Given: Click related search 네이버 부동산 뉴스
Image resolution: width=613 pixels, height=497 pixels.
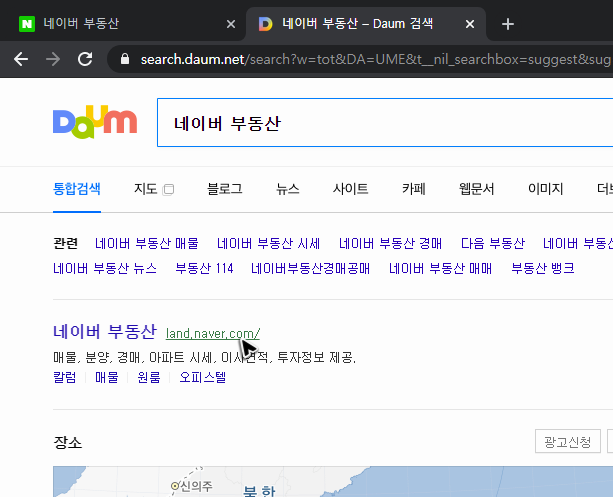Looking at the screenshot, I should [x=105, y=268].
